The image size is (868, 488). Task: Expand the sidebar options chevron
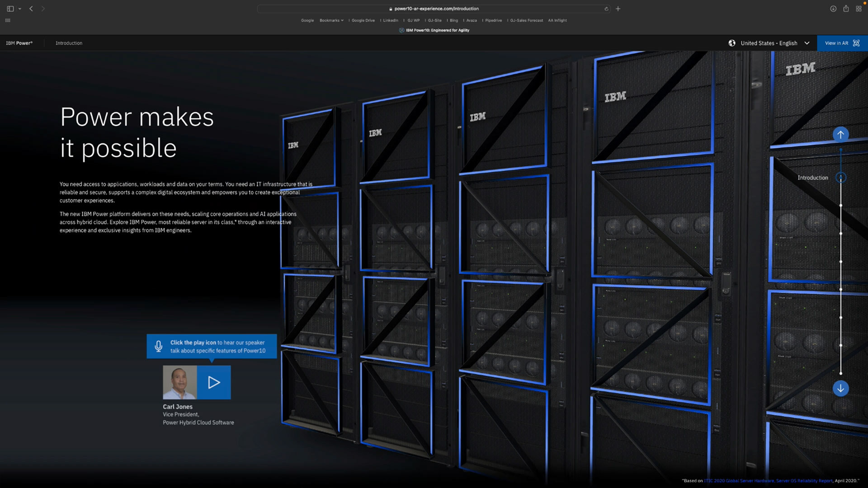[20, 9]
